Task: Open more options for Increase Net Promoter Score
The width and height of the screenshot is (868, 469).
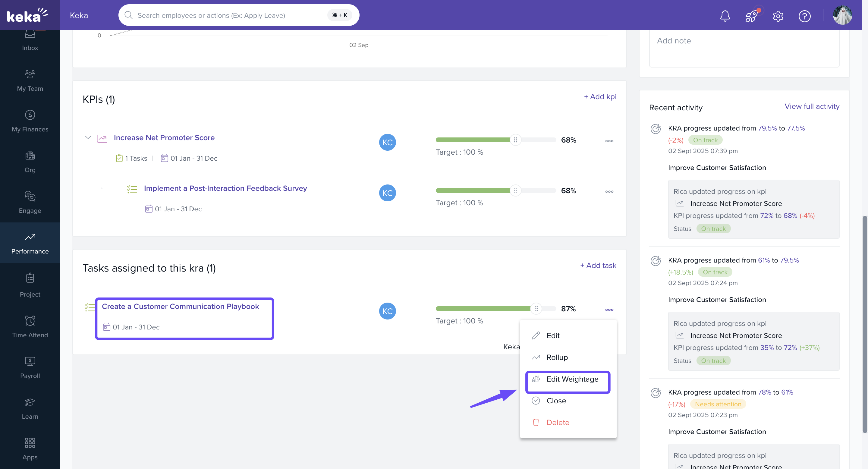Action: click(609, 141)
